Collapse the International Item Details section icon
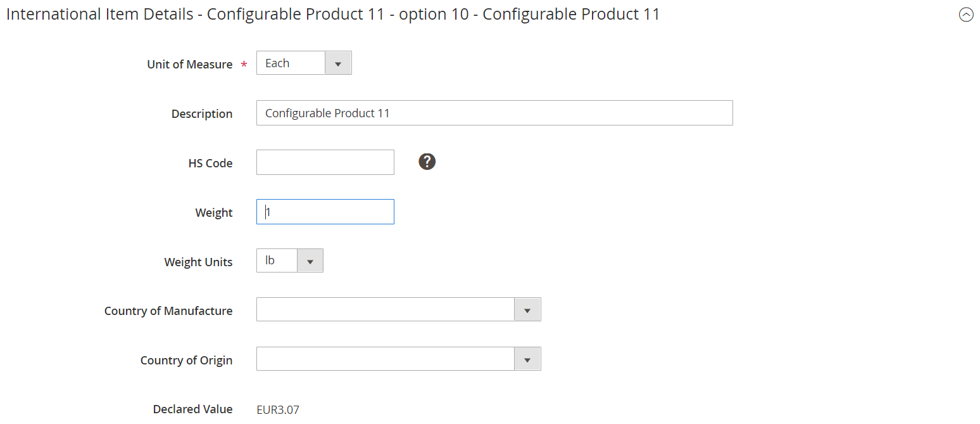 coord(966,15)
